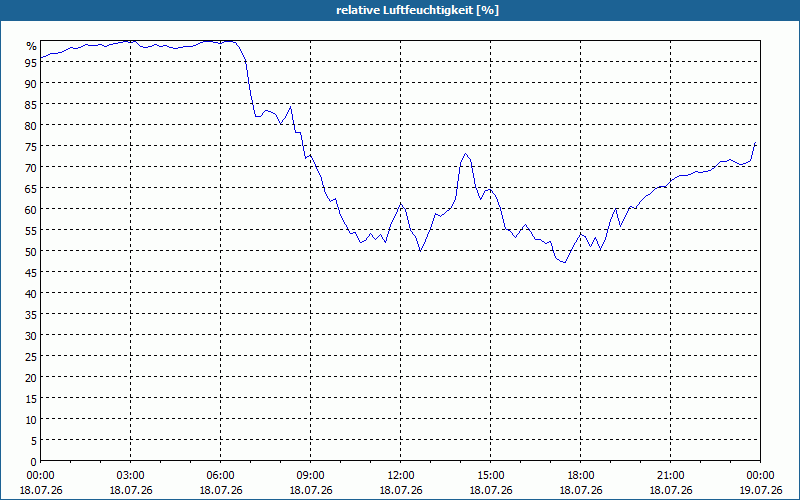The width and height of the screenshot is (800, 500).
Task: Click the y-axis value '70'
Action: click(x=31, y=167)
